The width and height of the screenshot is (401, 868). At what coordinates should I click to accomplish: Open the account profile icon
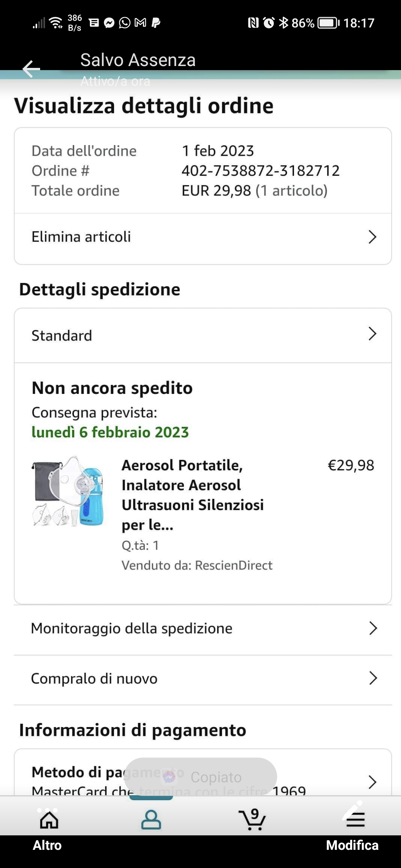(151, 819)
